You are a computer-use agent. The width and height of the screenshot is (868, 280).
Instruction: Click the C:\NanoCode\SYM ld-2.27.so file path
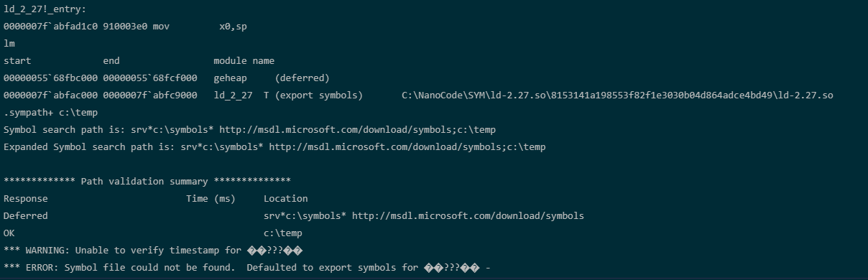click(x=617, y=95)
